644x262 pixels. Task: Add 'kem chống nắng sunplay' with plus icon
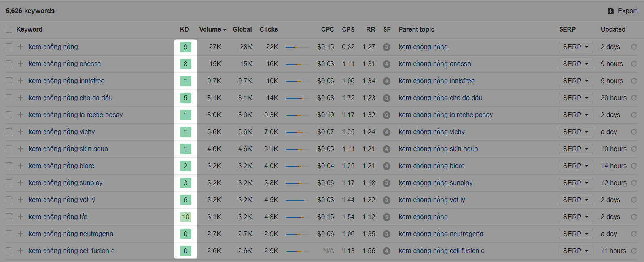point(21,183)
